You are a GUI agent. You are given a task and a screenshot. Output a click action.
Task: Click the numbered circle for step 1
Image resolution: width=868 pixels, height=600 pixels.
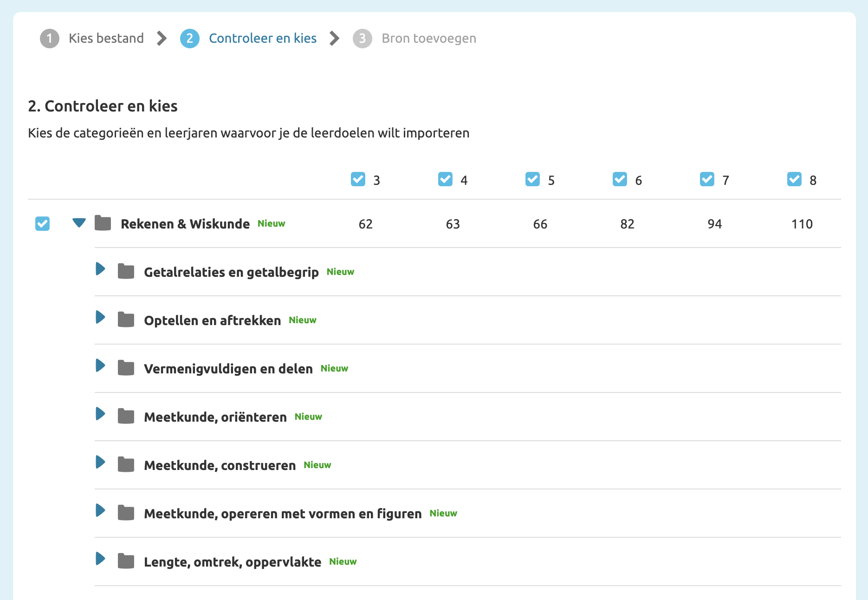coord(50,38)
